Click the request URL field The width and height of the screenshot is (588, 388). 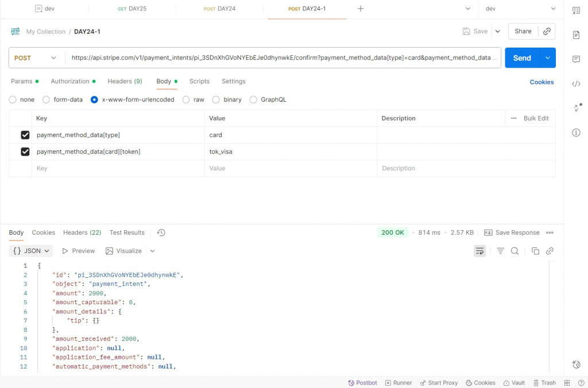pos(284,58)
